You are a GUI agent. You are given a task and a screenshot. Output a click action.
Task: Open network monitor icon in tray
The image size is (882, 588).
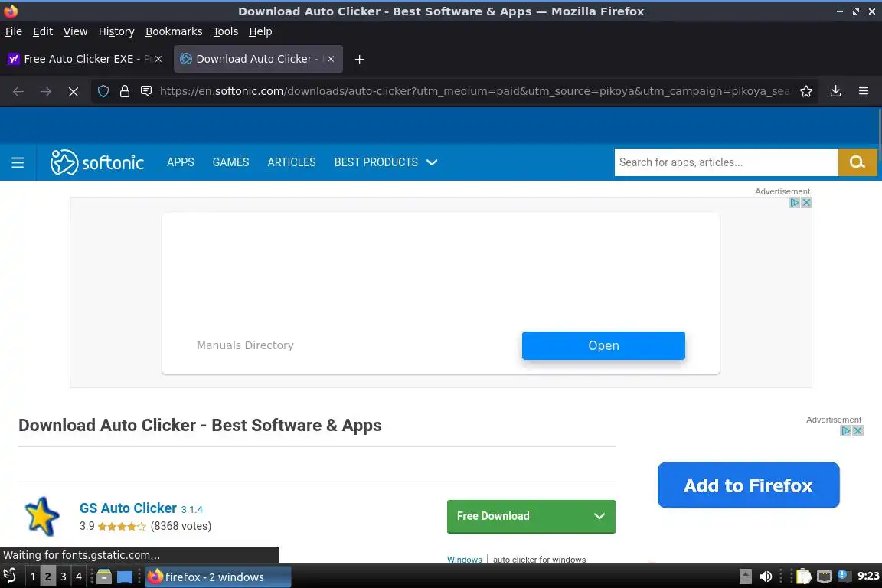825,577
